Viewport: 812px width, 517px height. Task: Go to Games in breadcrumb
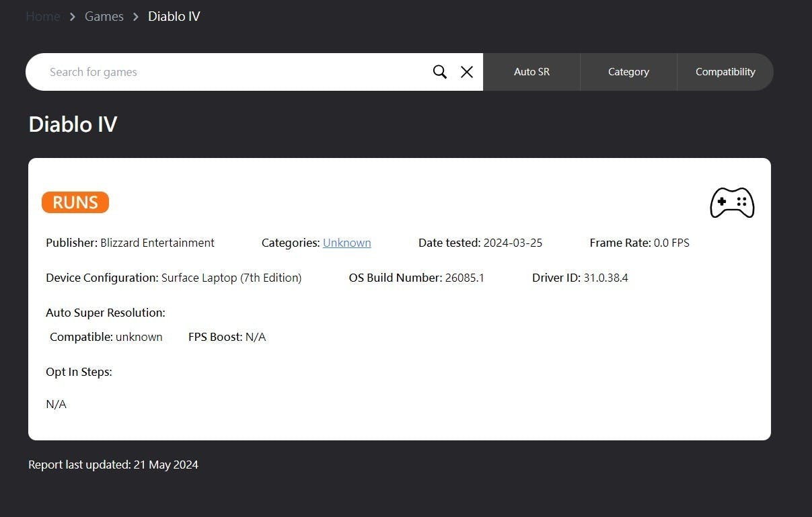click(x=104, y=16)
